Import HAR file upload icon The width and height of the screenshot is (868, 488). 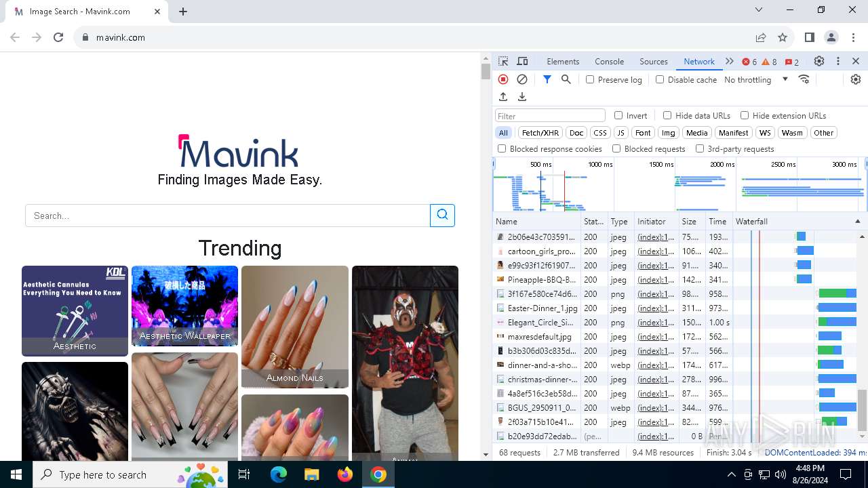pyautogui.click(x=503, y=97)
